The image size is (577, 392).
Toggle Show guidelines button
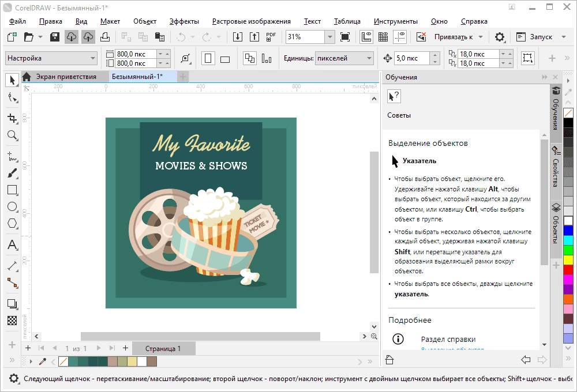(x=400, y=37)
